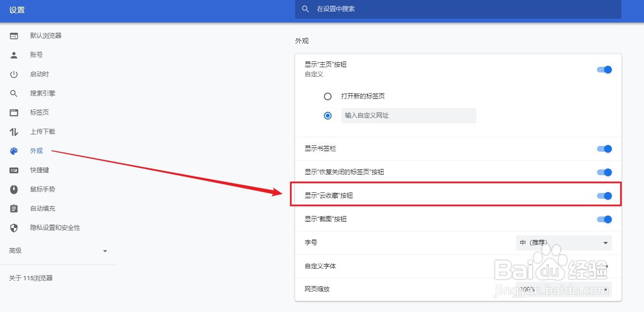Open Privacy and Security (隐私设置和安全性) settings
This screenshot has height=312, width=644.
click(x=55, y=228)
